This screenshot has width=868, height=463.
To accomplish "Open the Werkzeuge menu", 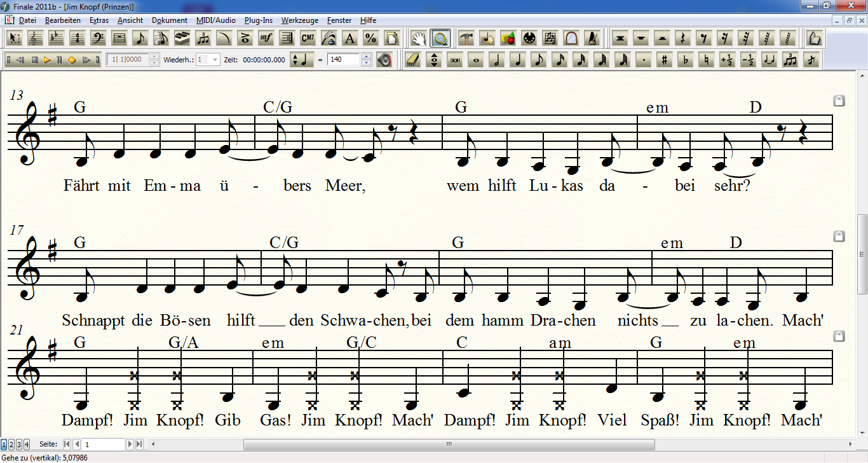I will click(x=299, y=20).
